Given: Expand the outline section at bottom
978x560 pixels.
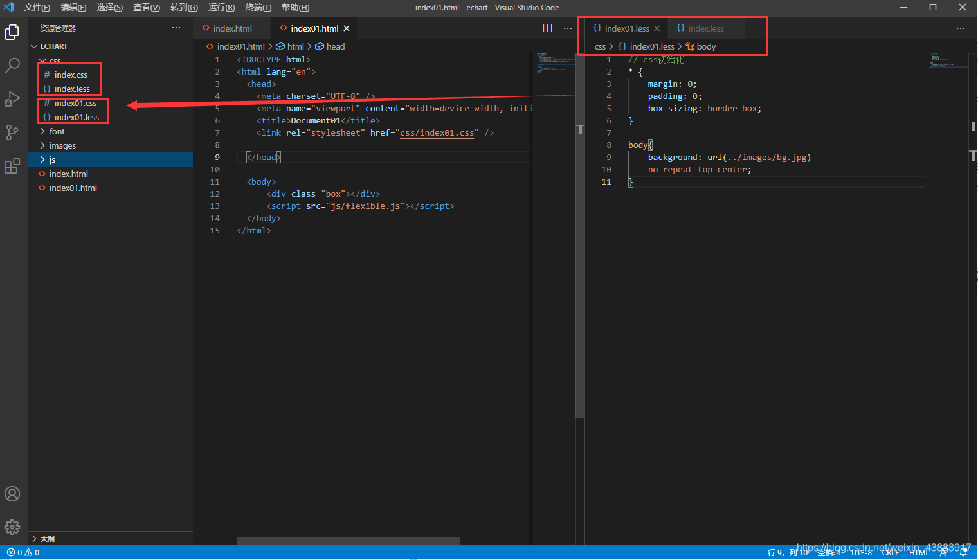Looking at the screenshot, I should tap(110, 539).
